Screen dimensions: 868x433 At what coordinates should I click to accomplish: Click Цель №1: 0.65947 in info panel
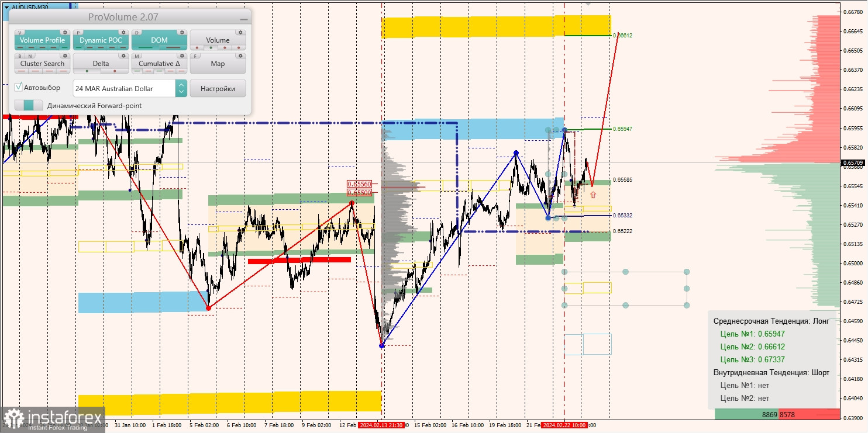pos(752,334)
